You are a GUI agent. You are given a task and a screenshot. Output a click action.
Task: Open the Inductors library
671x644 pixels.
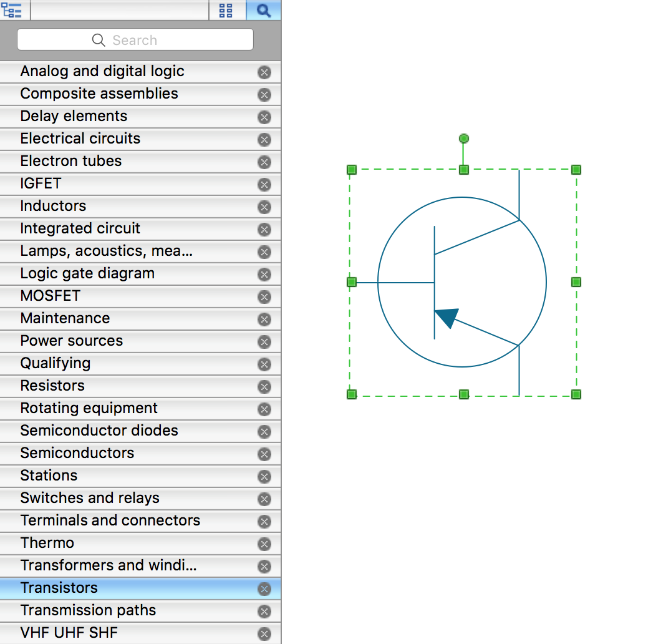coord(140,207)
